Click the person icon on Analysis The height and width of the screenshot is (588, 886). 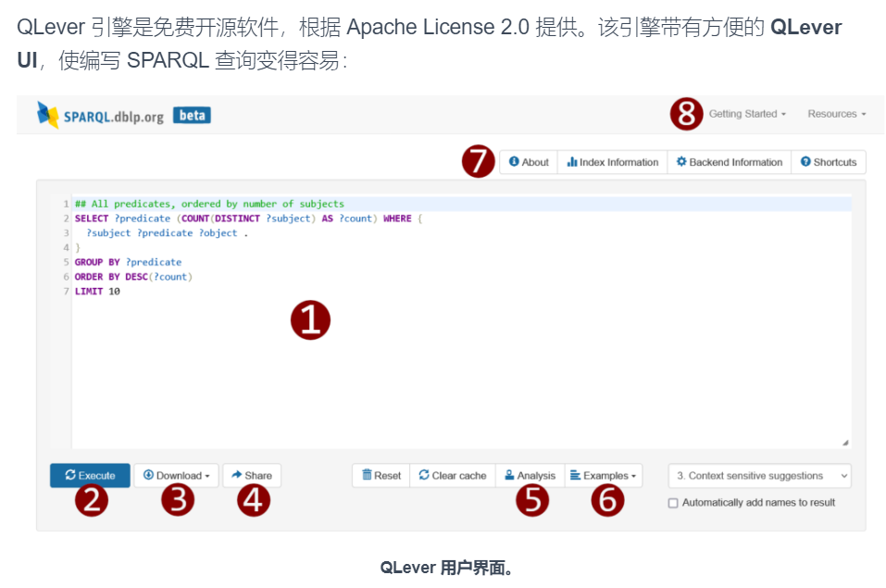(x=509, y=475)
